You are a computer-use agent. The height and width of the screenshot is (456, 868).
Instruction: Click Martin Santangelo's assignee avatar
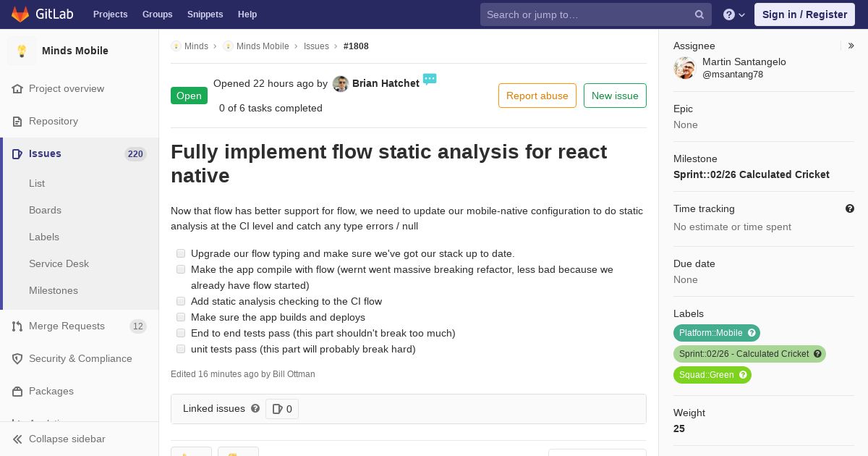pyautogui.click(x=684, y=68)
